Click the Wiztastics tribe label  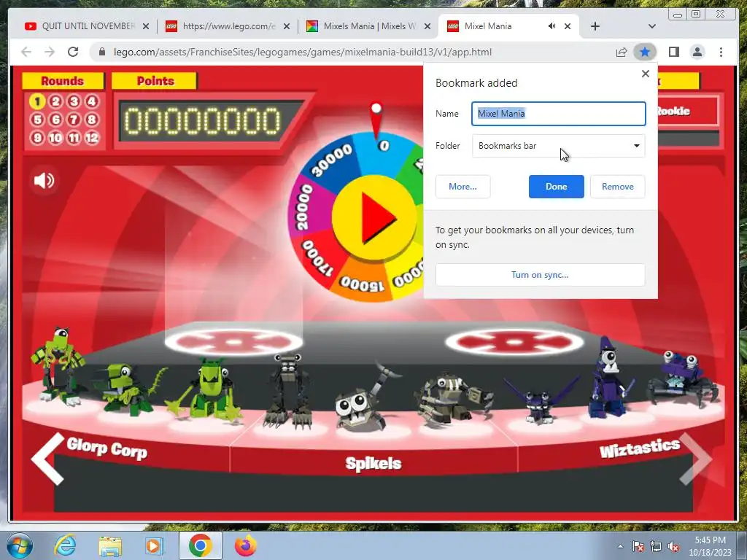pos(639,448)
